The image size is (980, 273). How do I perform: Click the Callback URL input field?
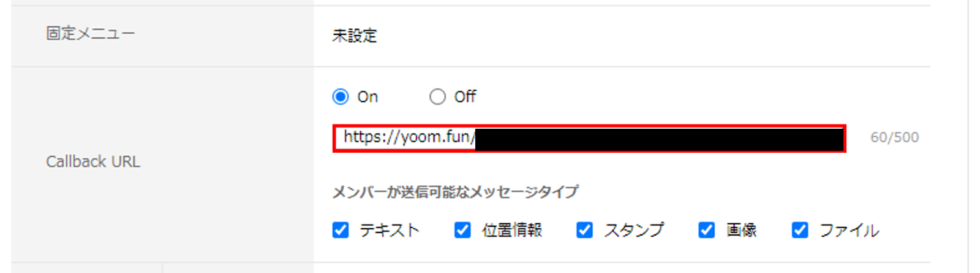(589, 139)
